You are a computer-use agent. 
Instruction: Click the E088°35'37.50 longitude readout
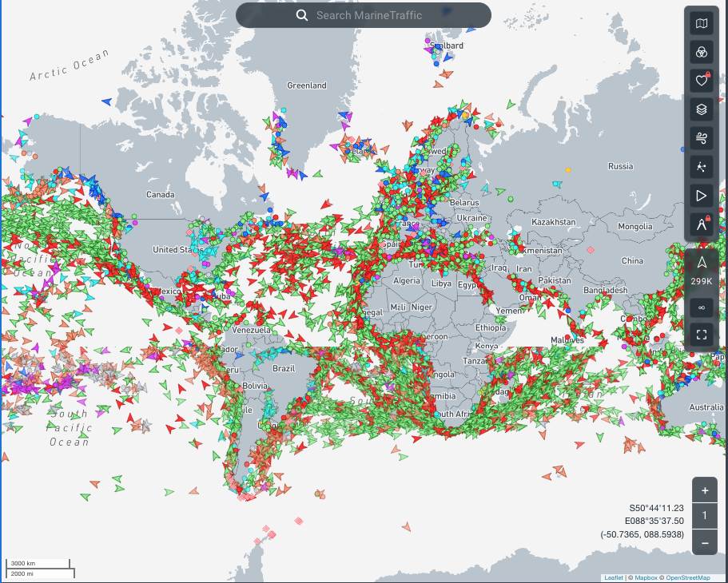654,522
